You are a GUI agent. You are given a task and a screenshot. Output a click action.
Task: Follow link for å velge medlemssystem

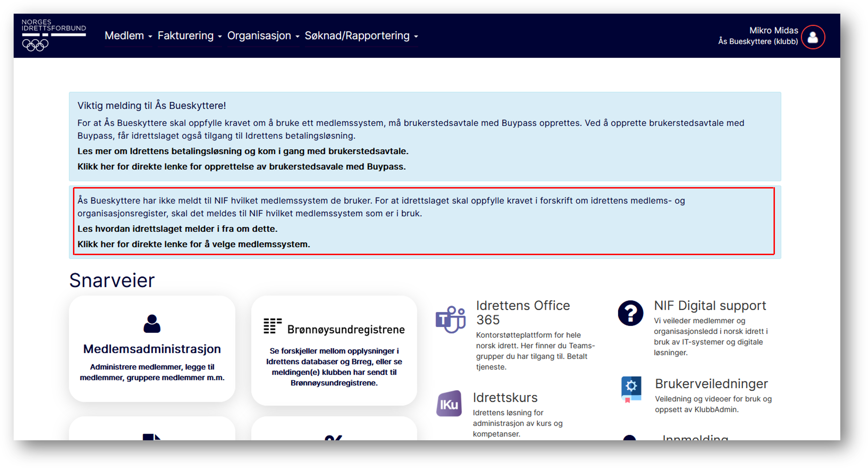pos(193,244)
